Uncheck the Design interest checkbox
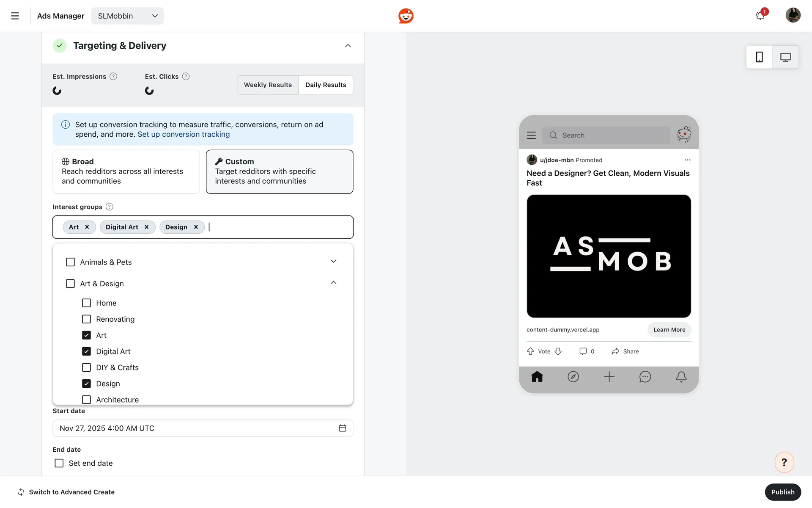 [x=86, y=384]
